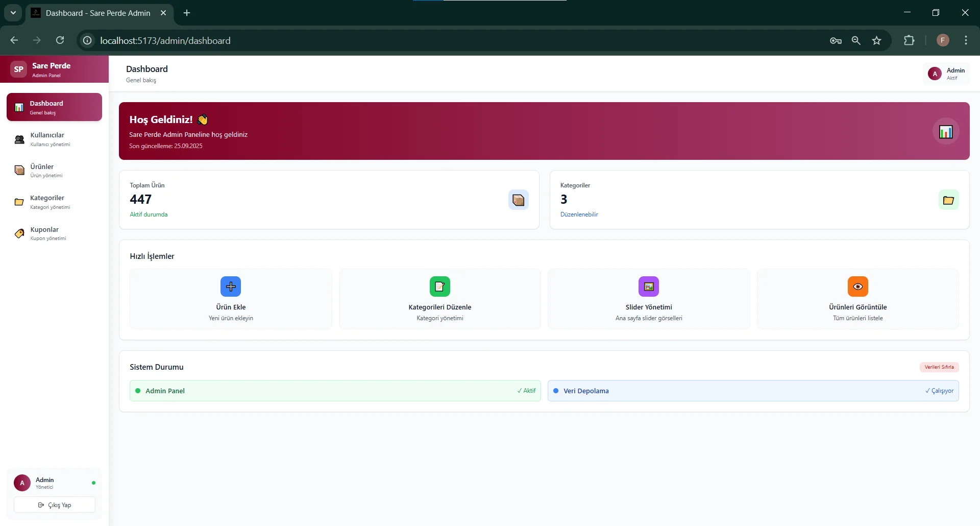Screen dimensions: 980x526
Task: Open Dashboard sidebar menu item
Action: tap(54, 107)
